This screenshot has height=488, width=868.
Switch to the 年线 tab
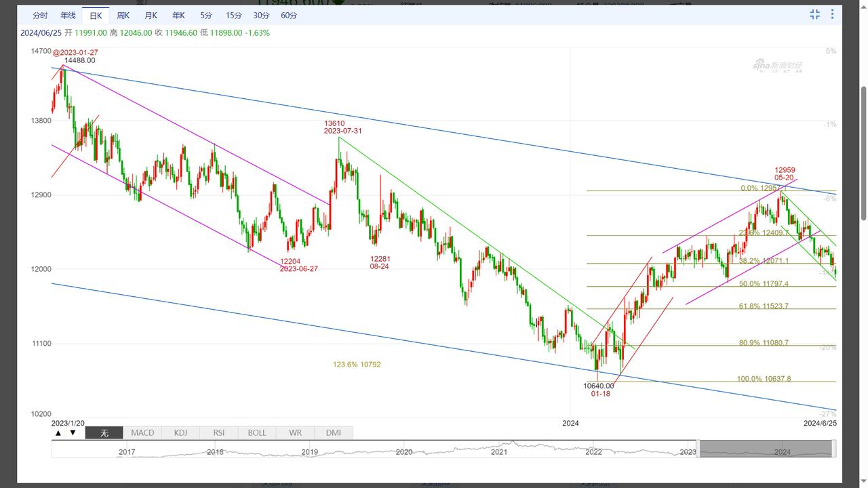(68, 15)
